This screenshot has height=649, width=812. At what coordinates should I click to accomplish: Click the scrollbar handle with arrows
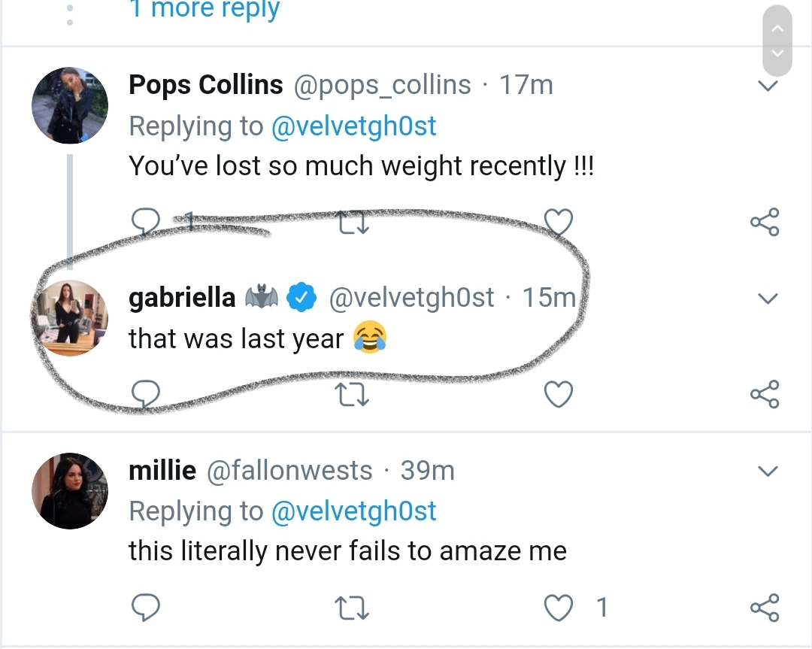(x=777, y=41)
